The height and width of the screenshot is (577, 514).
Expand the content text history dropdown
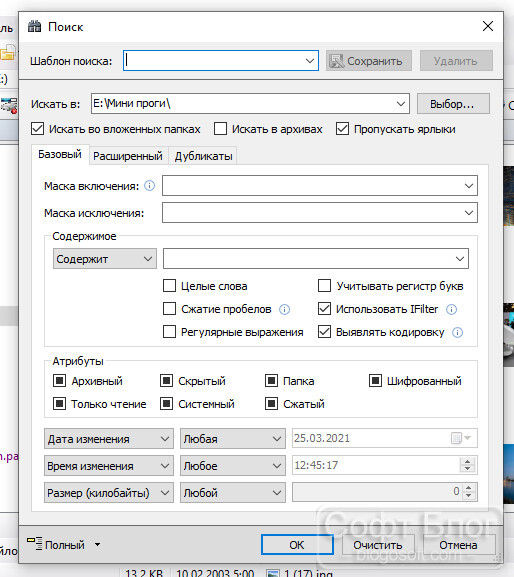(x=460, y=259)
